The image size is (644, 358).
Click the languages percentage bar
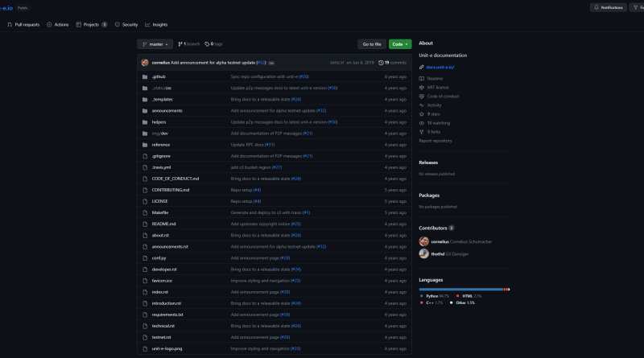(x=464, y=290)
